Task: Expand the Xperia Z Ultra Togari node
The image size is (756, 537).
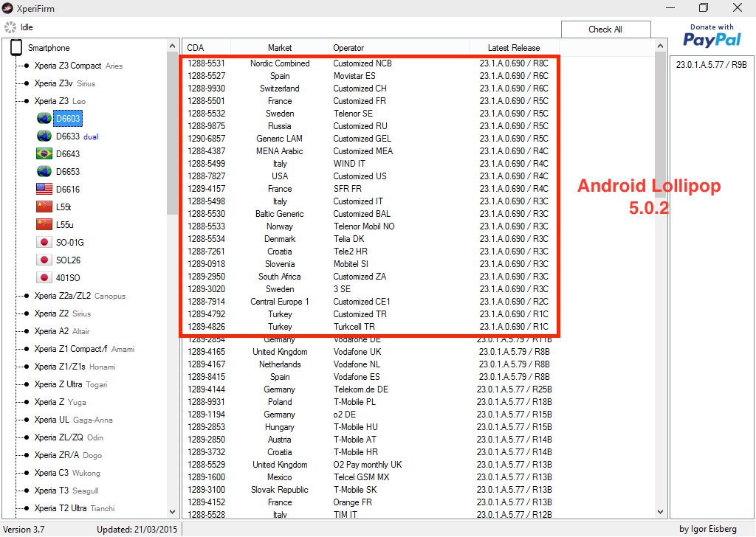Action: [x=26, y=384]
